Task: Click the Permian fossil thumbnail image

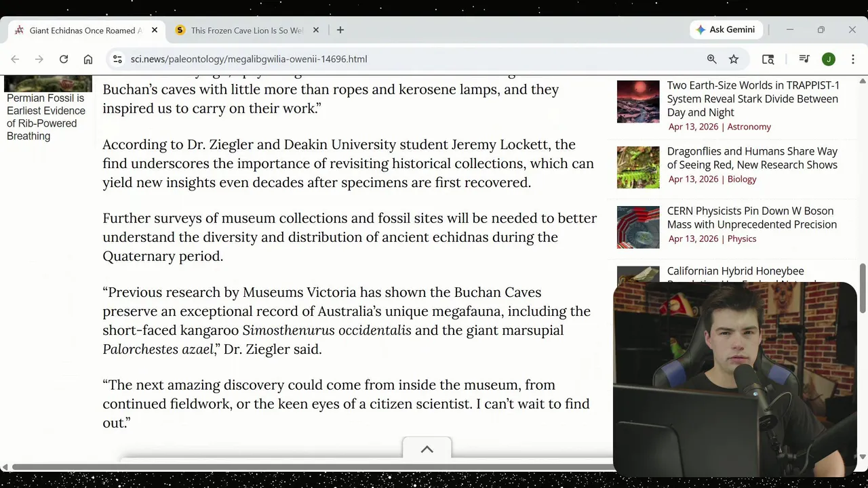Action: point(48,84)
